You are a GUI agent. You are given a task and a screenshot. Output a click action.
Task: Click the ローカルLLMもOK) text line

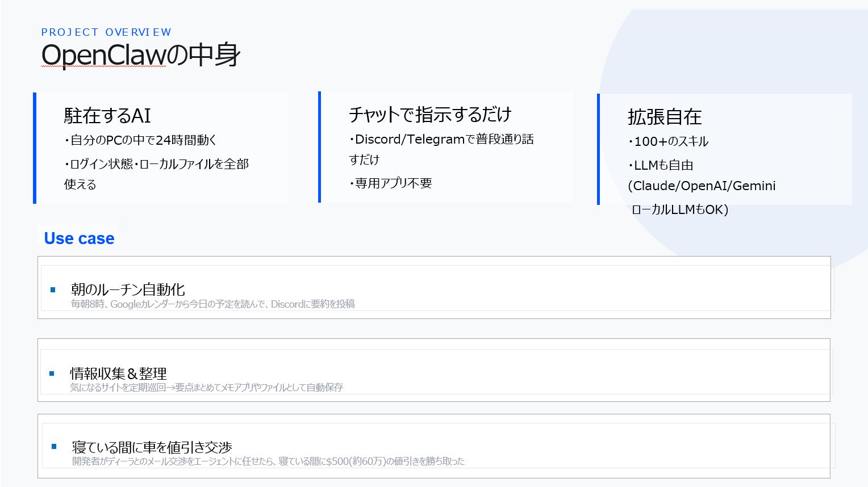[x=680, y=209]
